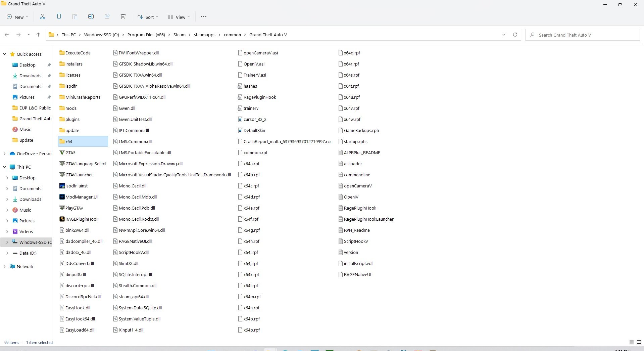Expand the Network tree node
The height and width of the screenshot is (351, 644).
pos(4,266)
